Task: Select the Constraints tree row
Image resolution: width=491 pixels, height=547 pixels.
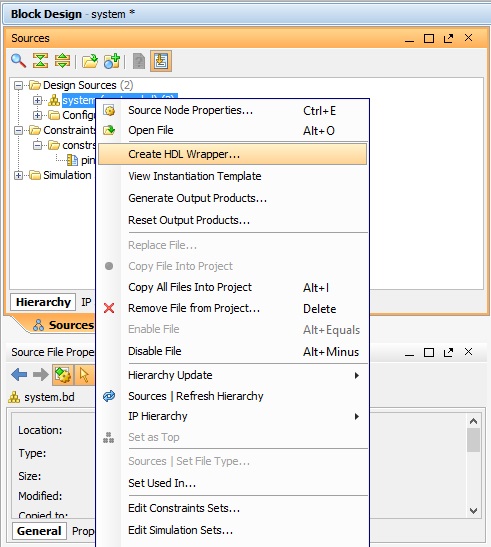Action: point(62,130)
